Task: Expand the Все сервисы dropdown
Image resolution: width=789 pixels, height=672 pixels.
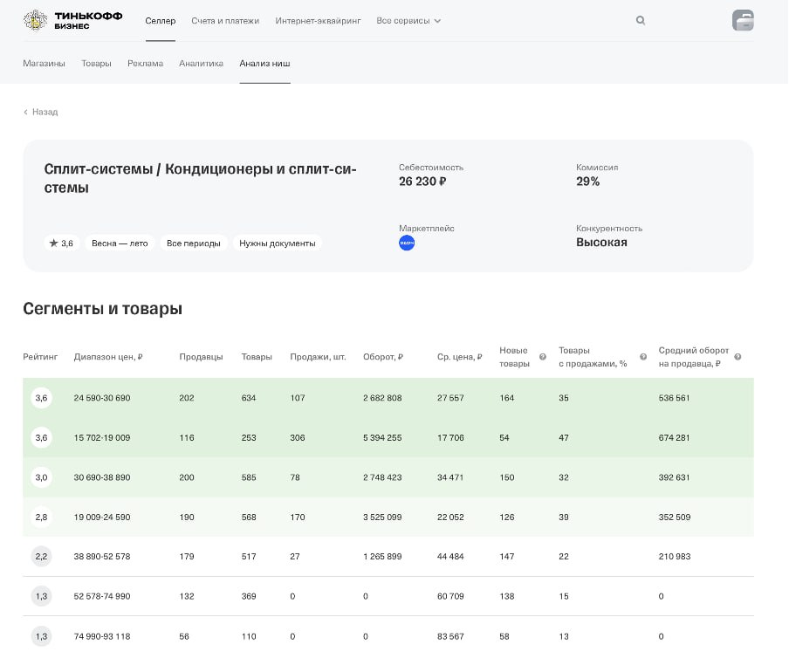Action: tap(408, 21)
